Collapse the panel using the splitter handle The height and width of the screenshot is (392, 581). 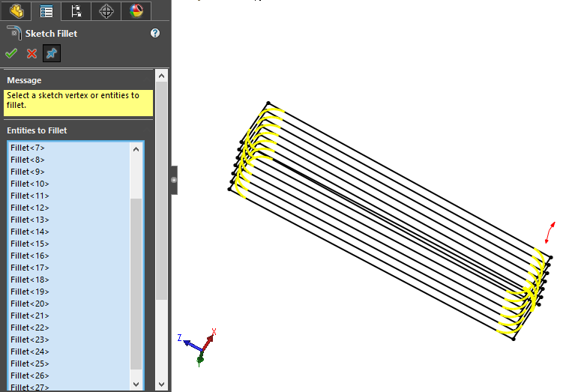pos(174,180)
